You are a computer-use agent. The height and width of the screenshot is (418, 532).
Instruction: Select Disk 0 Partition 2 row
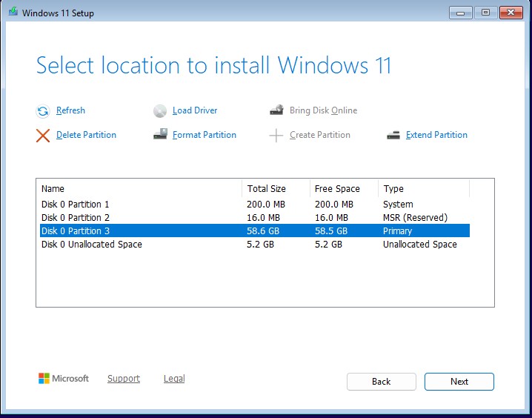(255, 217)
